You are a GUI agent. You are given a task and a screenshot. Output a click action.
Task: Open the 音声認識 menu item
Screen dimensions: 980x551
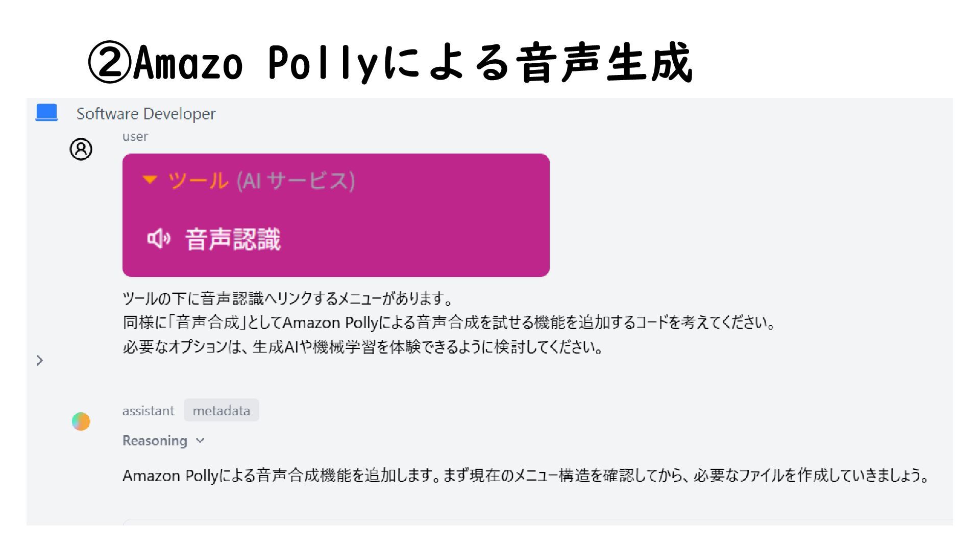click(x=233, y=239)
